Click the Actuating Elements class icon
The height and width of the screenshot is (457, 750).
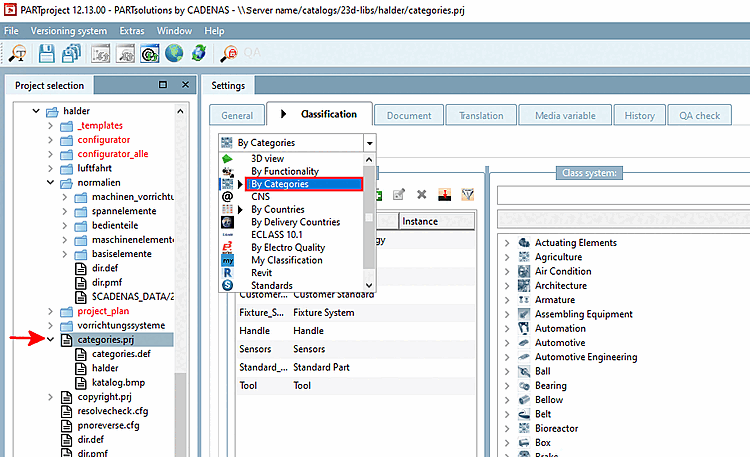coord(524,243)
